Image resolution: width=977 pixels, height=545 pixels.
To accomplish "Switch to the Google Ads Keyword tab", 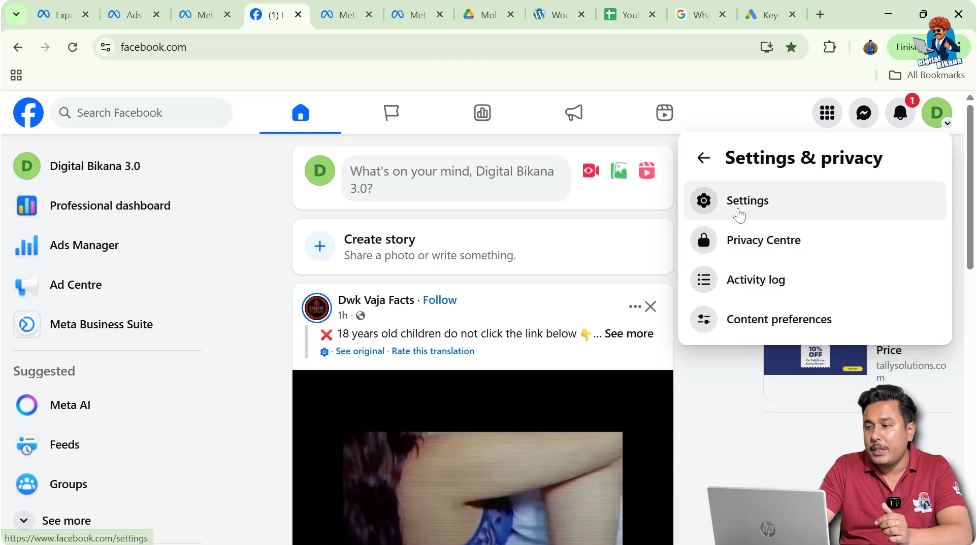I will pyautogui.click(x=771, y=14).
